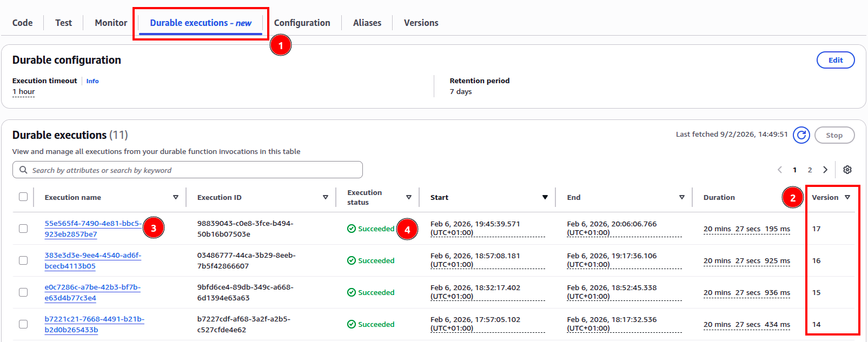The image size is (868, 342).
Task: Open execution b7221c21-7668-4491-b21b-b2d0b265433b
Action: [x=94, y=324]
